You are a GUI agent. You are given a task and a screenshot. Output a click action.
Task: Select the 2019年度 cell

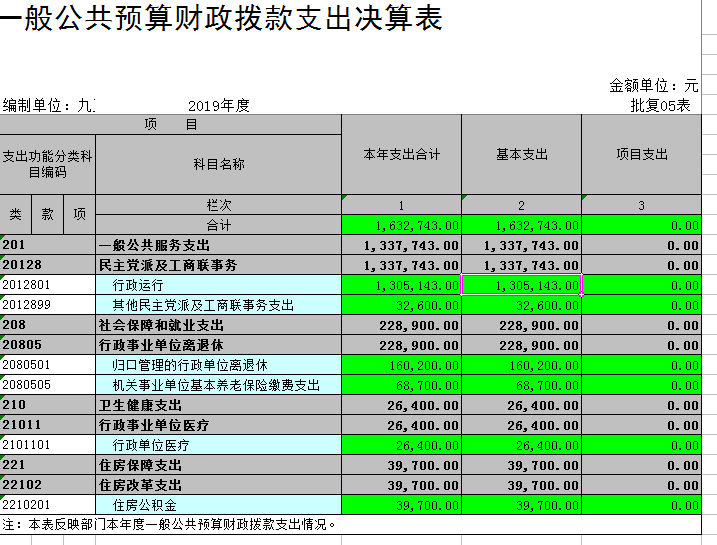[x=218, y=105]
